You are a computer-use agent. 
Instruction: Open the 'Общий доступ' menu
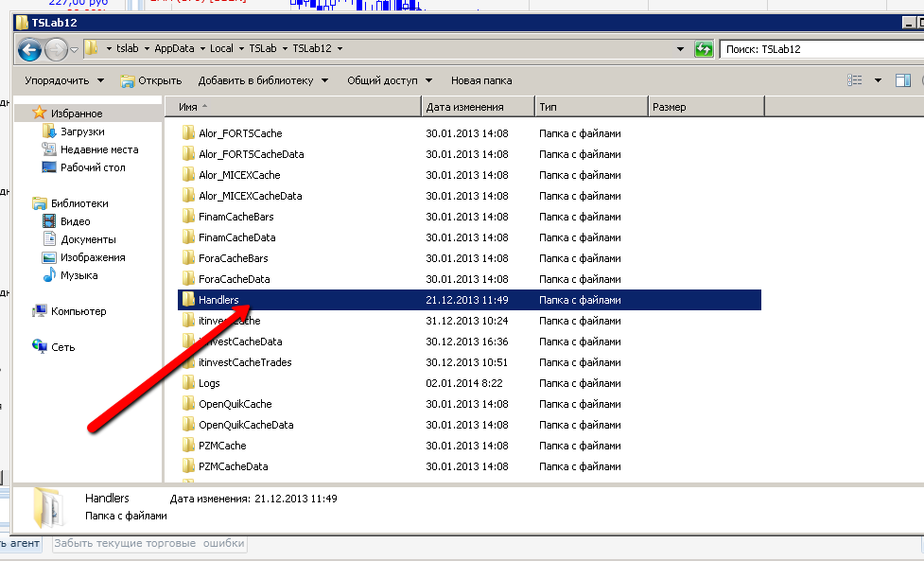tap(390, 80)
